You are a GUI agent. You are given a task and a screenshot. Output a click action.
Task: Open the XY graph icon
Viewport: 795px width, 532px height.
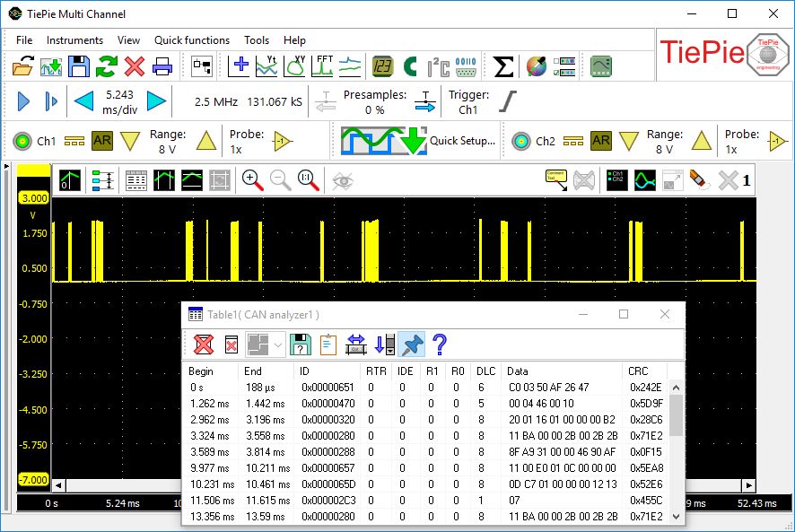tap(295, 65)
